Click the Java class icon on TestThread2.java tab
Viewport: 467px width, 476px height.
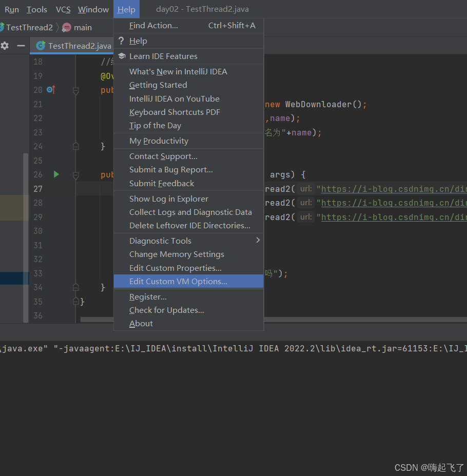[41, 46]
